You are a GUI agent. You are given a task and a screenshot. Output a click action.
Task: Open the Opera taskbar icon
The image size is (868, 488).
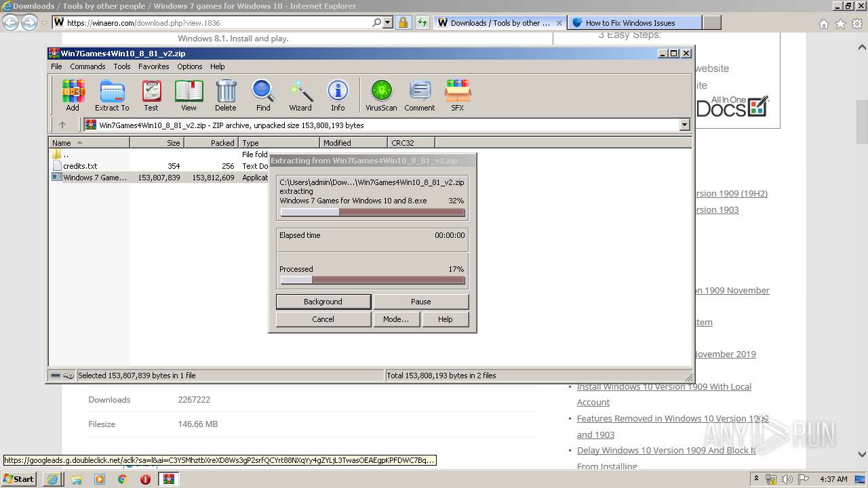pyautogui.click(x=145, y=479)
